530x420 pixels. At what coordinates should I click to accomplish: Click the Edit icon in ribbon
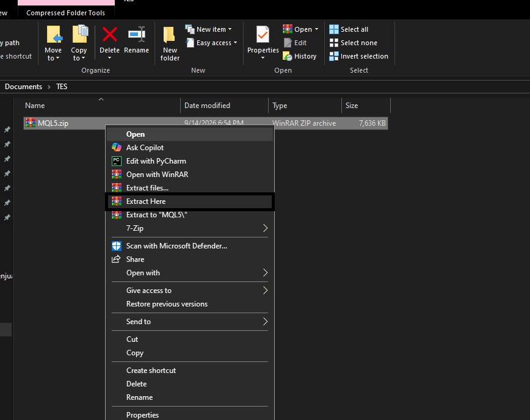(x=288, y=43)
